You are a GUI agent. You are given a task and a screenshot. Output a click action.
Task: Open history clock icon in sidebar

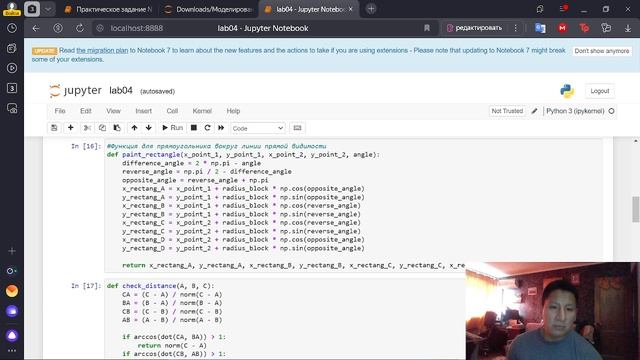(12, 28)
